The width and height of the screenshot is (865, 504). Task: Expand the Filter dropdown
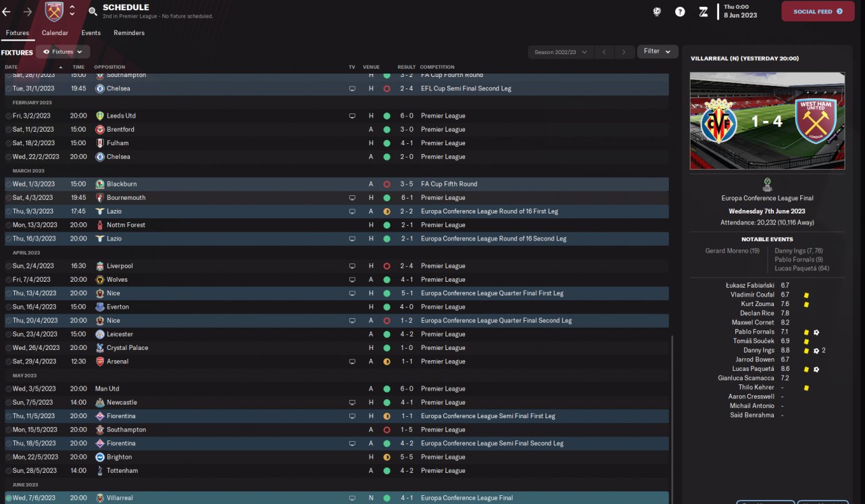658,51
